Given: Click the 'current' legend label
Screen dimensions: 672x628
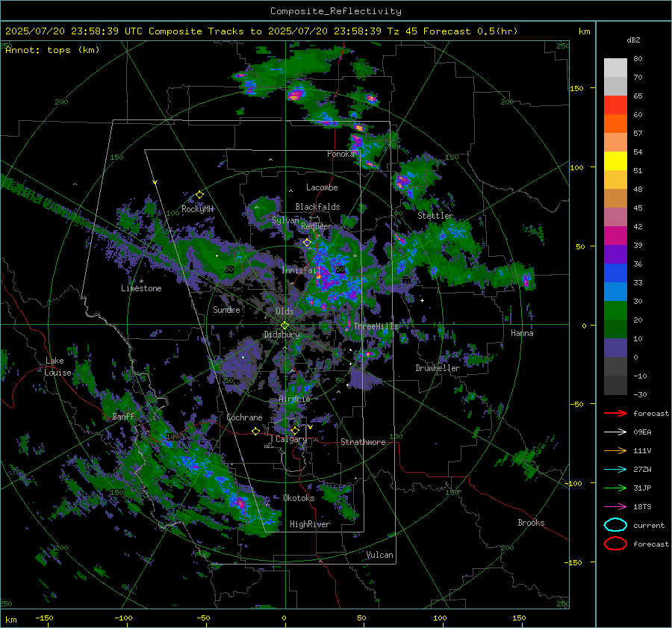Looking at the screenshot, I should (649, 525).
